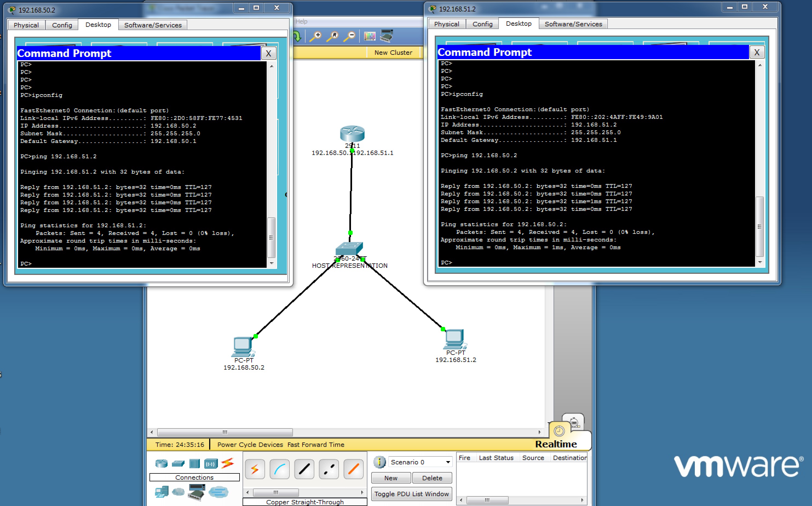812x506 pixels.
Task: Choose the orange Fiber cable
Action: pyautogui.click(x=353, y=469)
